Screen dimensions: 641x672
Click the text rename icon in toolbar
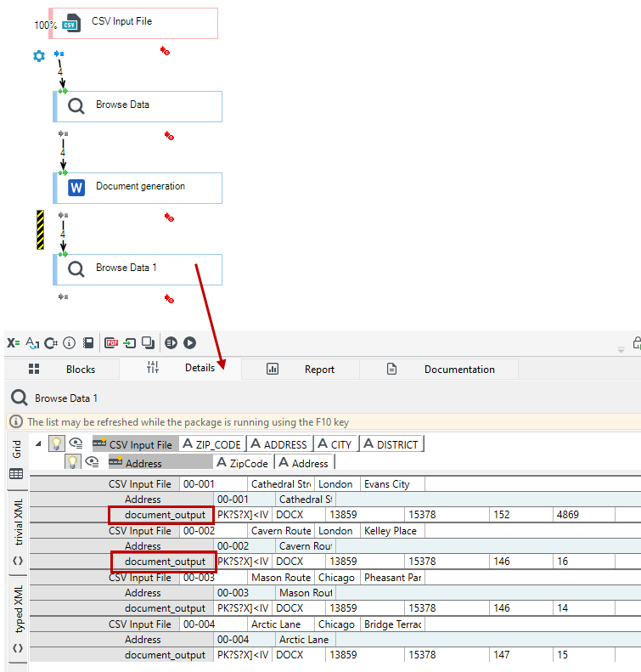tap(32, 342)
